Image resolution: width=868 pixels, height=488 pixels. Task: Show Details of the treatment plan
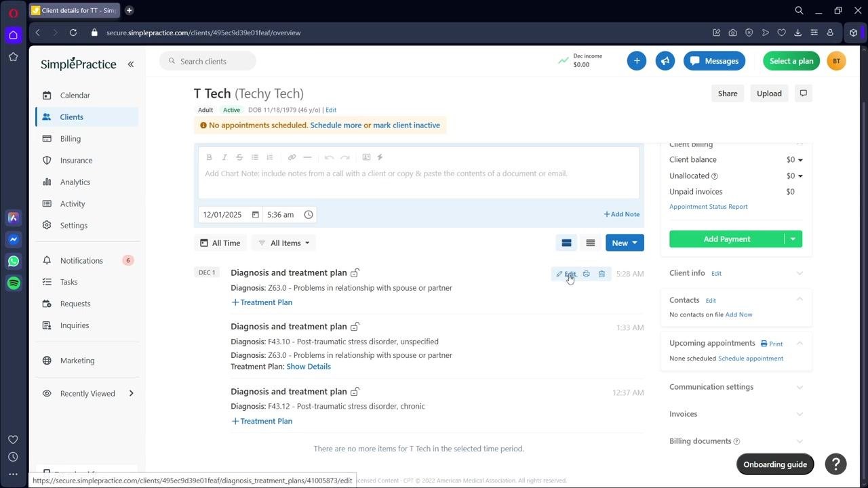309,367
